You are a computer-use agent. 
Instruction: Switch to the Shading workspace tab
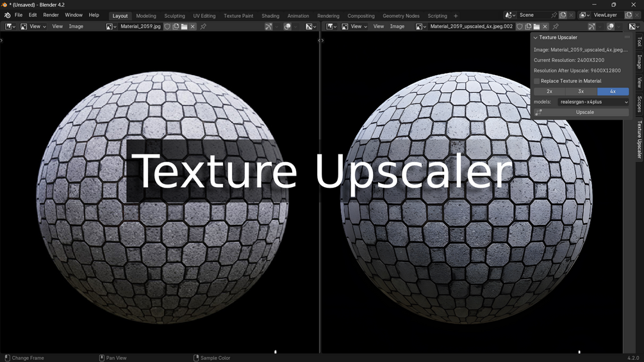(270, 15)
